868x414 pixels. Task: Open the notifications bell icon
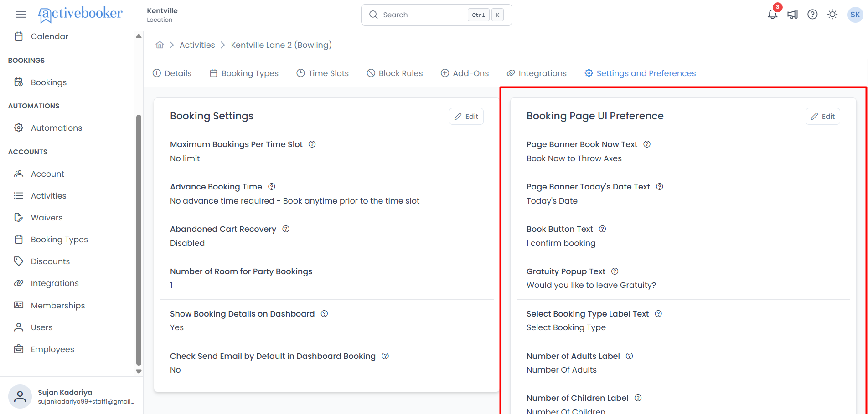pyautogui.click(x=772, y=15)
